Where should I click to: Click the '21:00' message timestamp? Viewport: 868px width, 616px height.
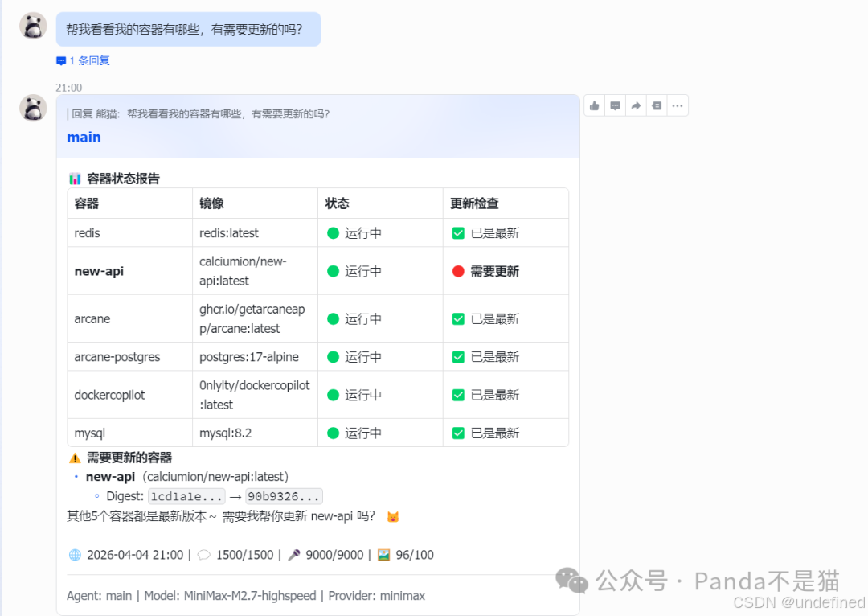(x=68, y=88)
